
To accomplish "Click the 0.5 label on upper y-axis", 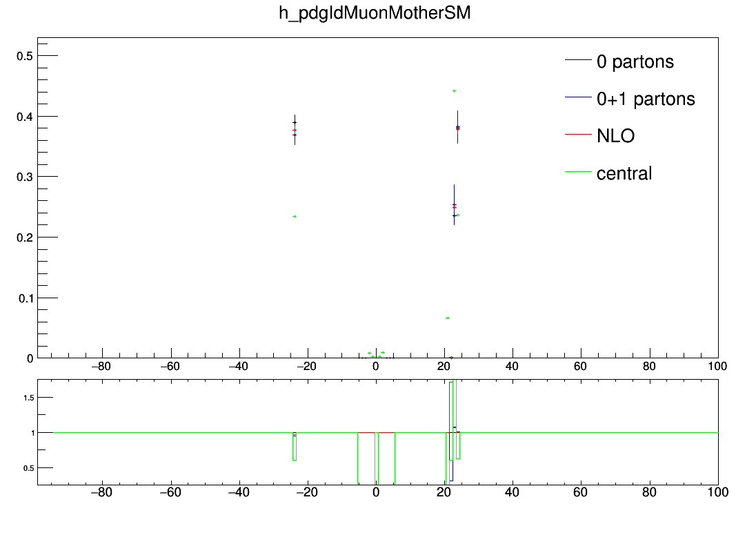I will [25, 56].
